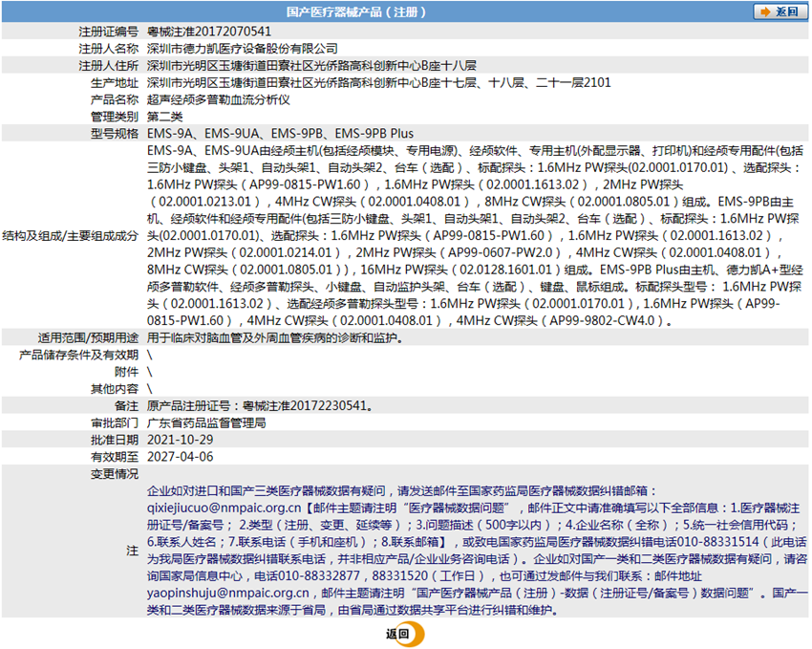Viewport: 812px width, 649px height.
Task: Click expiry date 2027-04-06
Action: [x=181, y=457]
